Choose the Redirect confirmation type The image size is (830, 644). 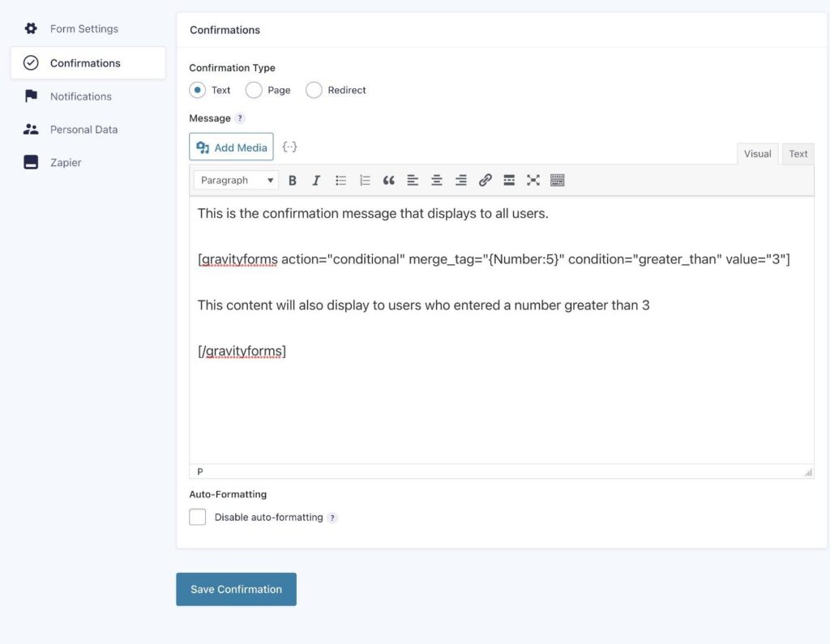point(314,90)
